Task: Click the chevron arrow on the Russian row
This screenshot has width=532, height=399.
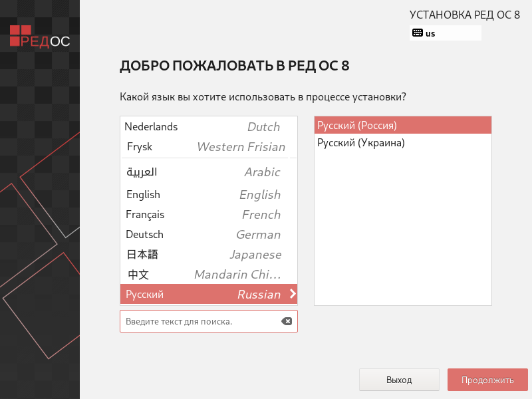Action: click(x=293, y=294)
